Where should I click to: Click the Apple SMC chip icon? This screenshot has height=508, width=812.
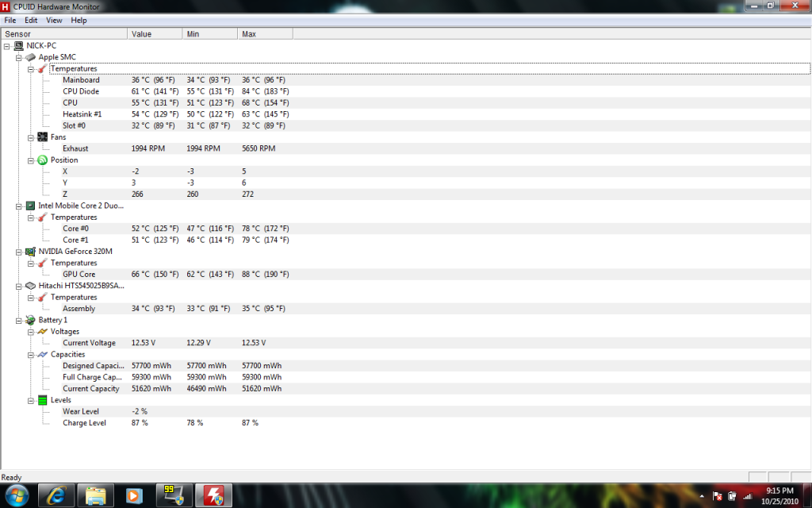(x=31, y=57)
